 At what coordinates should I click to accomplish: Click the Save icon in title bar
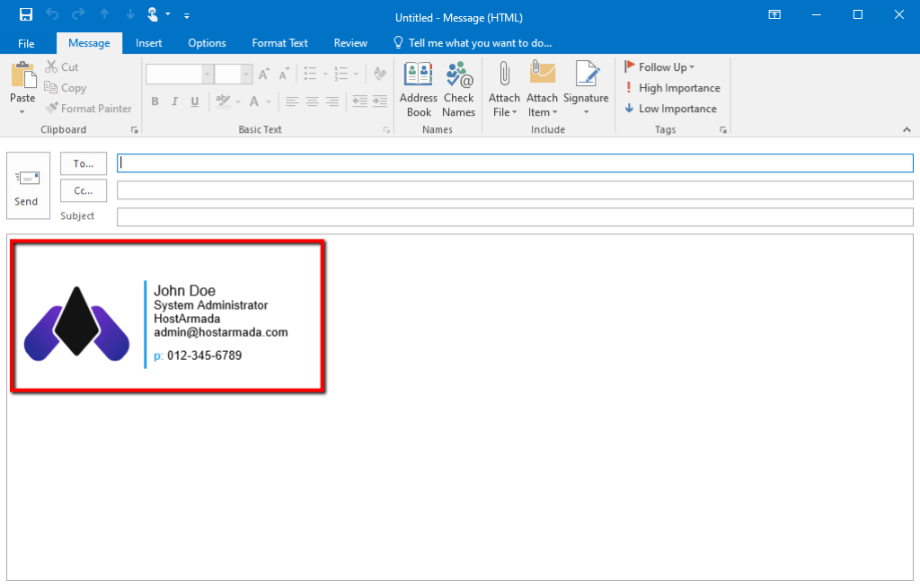26,15
